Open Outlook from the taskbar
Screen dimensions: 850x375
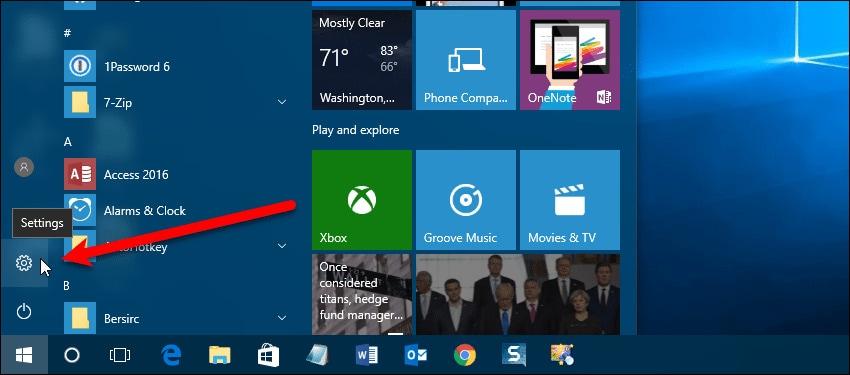(416, 355)
